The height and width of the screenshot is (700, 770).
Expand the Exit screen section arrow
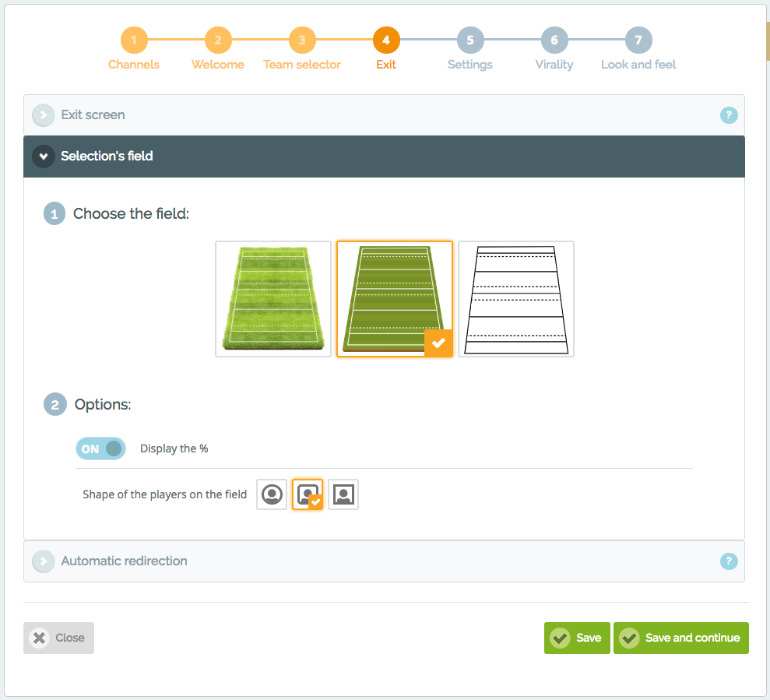point(44,115)
